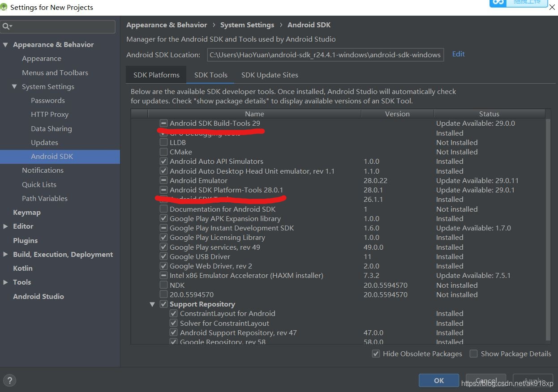The height and width of the screenshot is (392, 558).
Task: Click the Version column header
Action: click(x=397, y=114)
